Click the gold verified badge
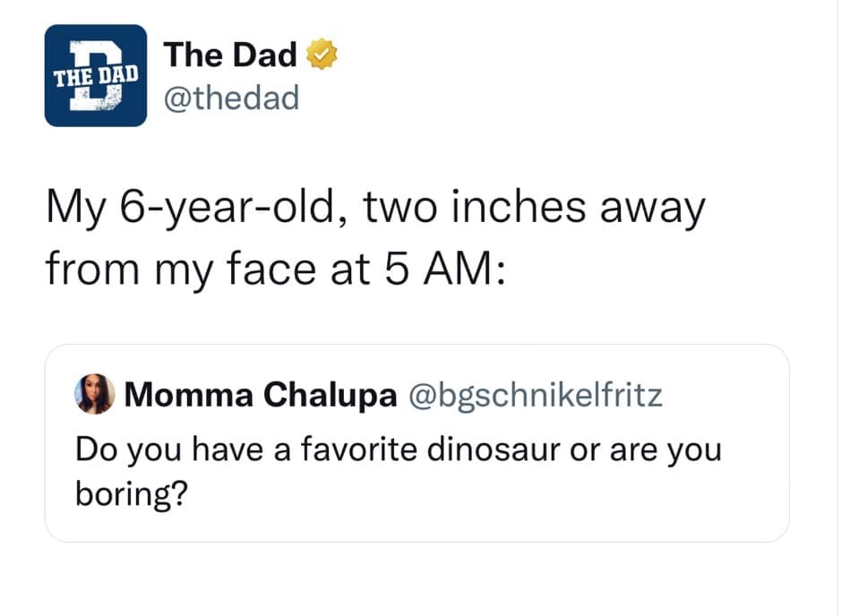The image size is (842, 616). [320, 56]
